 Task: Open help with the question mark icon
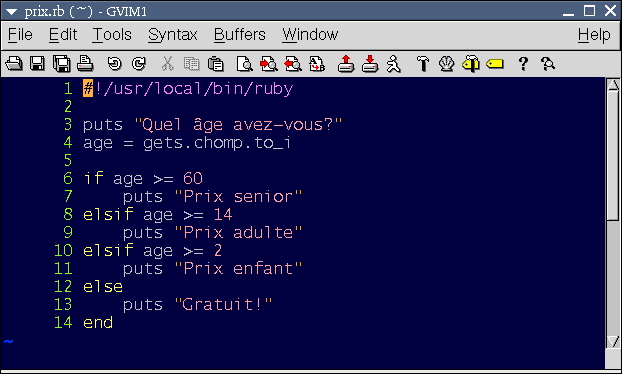point(523,63)
